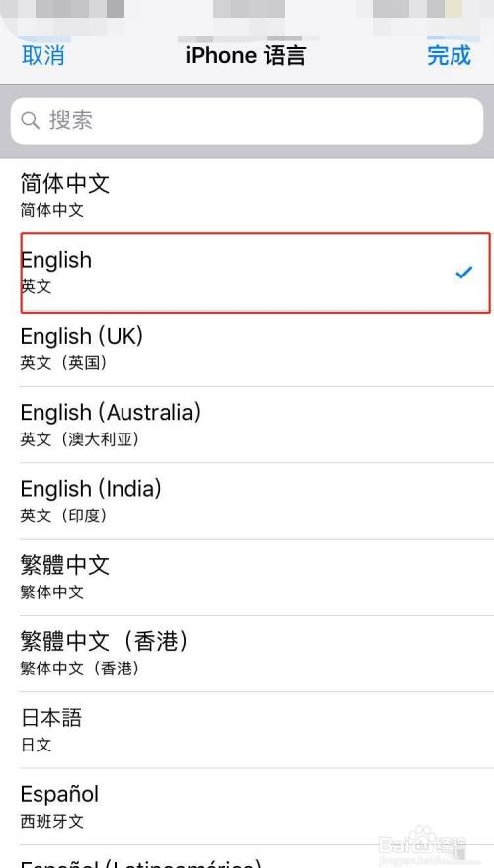Select 繁體中文（香港）option
The width and height of the screenshot is (494, 868).
pos(247,655)
